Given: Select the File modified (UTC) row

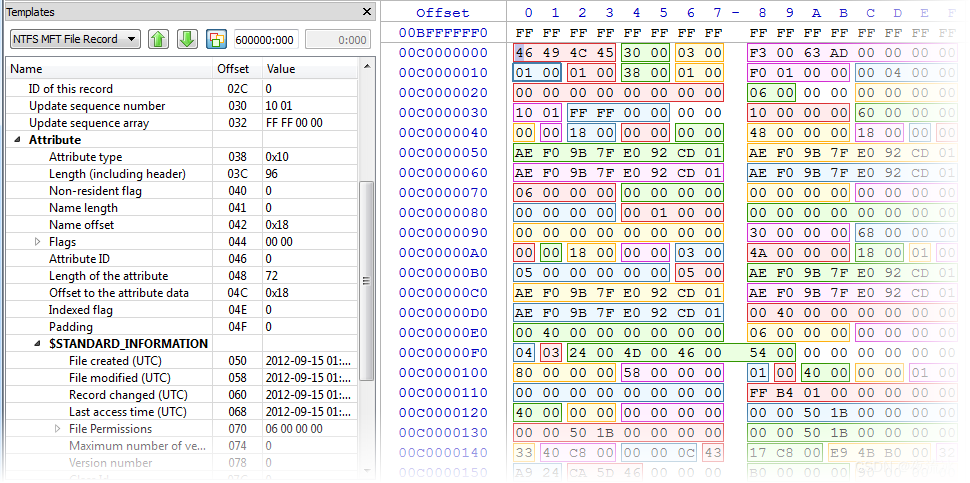Looking at the screenshot, I should click(x=182, y=378).
